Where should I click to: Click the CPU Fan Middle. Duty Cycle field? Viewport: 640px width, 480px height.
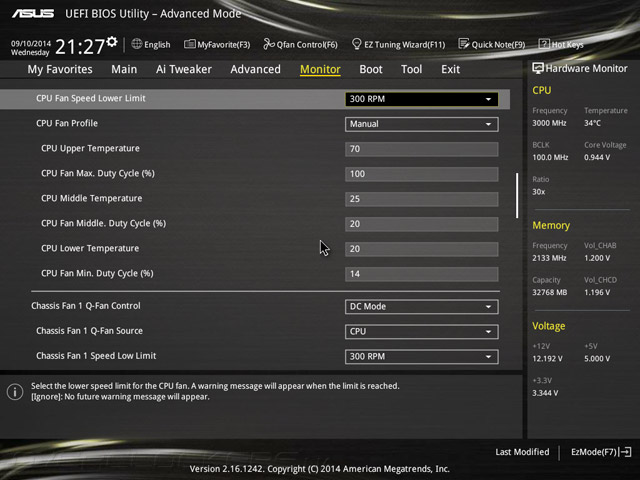tap(422, 224)
